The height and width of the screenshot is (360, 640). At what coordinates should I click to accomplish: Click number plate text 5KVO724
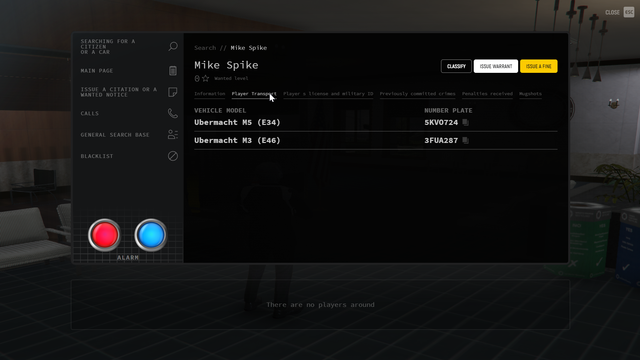[x=441, y=122]
